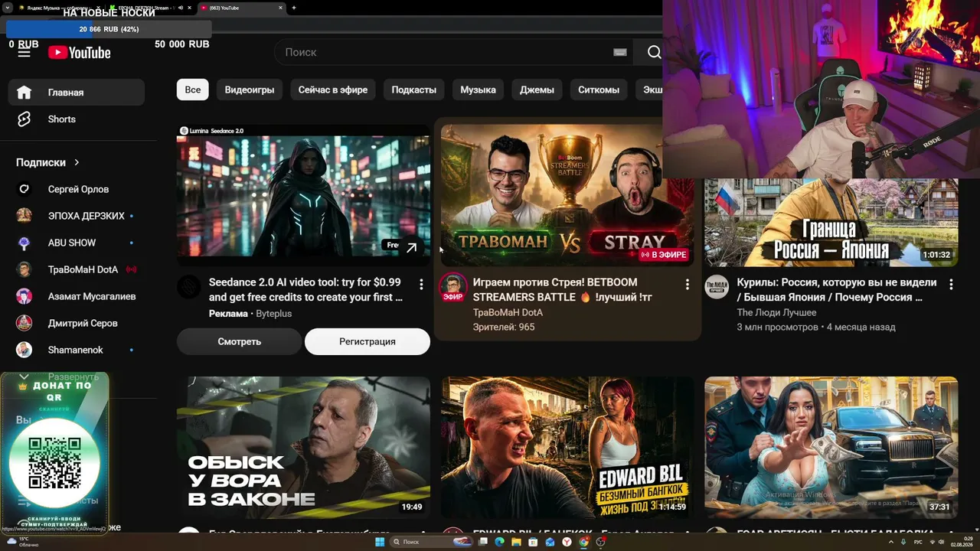
Task: Open ТраВоМаН channel avatar with ЭФИР badge
Action: pos(453,288)
